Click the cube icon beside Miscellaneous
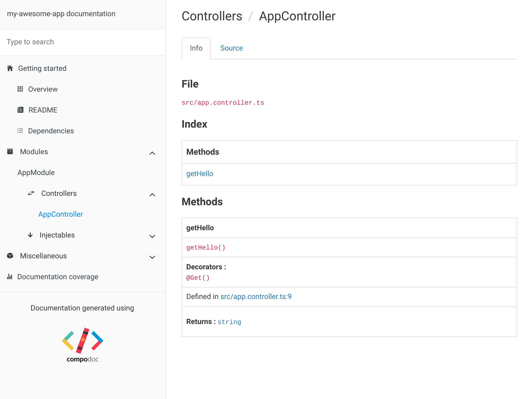532x399 pixels. point(10,256)
